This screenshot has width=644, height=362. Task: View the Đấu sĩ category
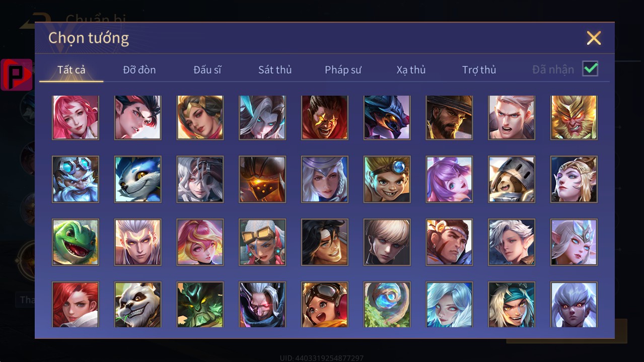pyautogui.click(x=207, y=70)
